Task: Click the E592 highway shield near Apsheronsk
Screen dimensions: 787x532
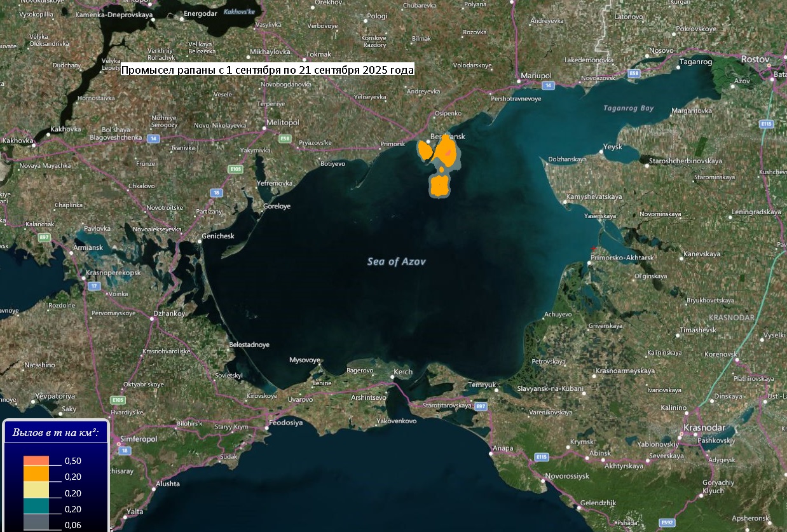Action: (x=666, y=522)
